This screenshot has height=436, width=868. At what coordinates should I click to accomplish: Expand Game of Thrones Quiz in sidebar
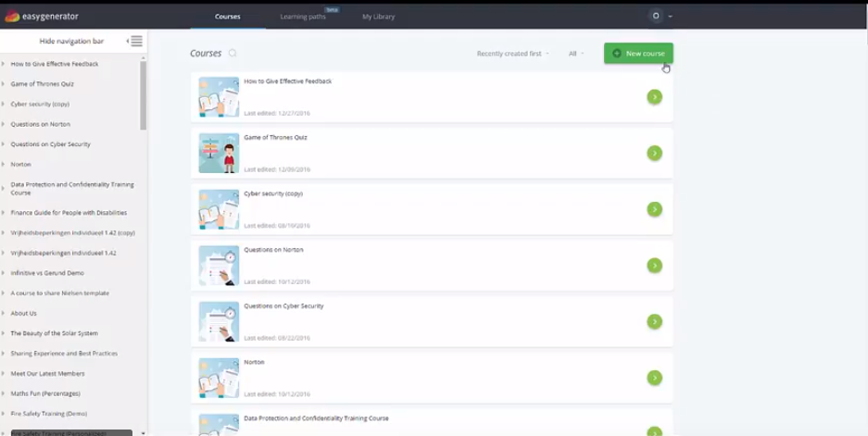pos(3,84)
